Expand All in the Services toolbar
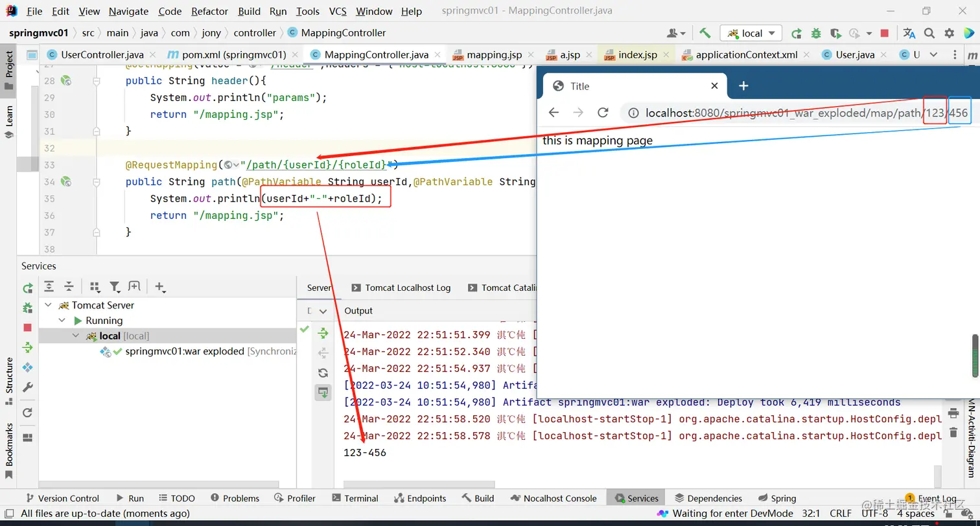Viewport: 980px width, 526px height. [49, 287]
